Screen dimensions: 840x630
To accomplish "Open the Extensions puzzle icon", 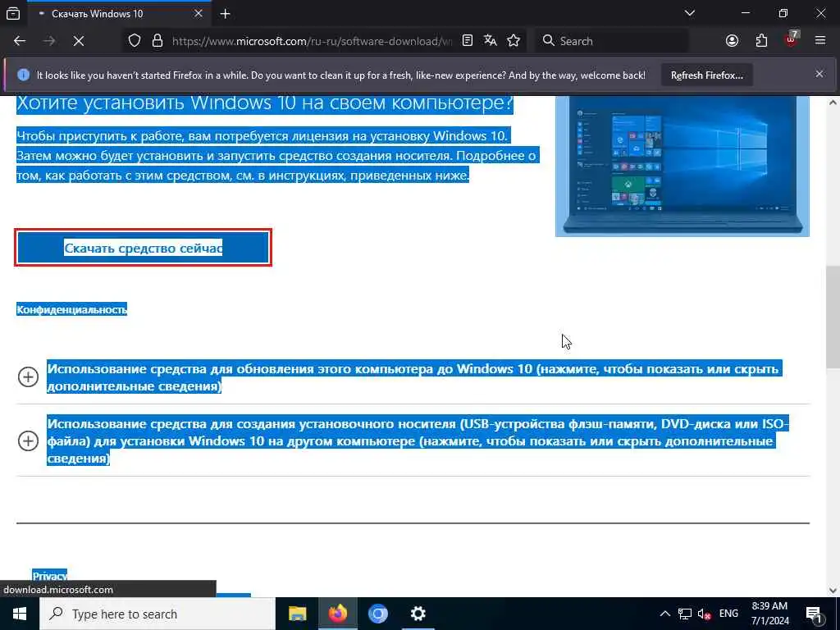I will [x=761, y=41].
